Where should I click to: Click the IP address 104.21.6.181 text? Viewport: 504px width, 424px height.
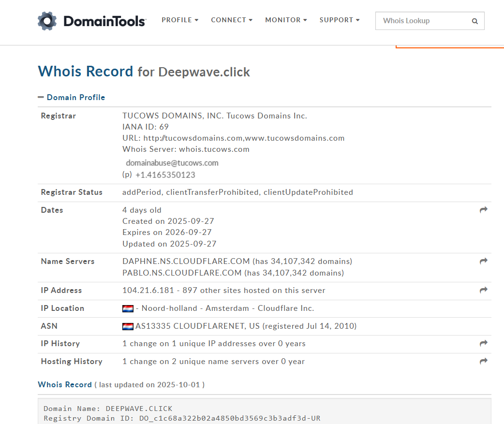(148, 291)
